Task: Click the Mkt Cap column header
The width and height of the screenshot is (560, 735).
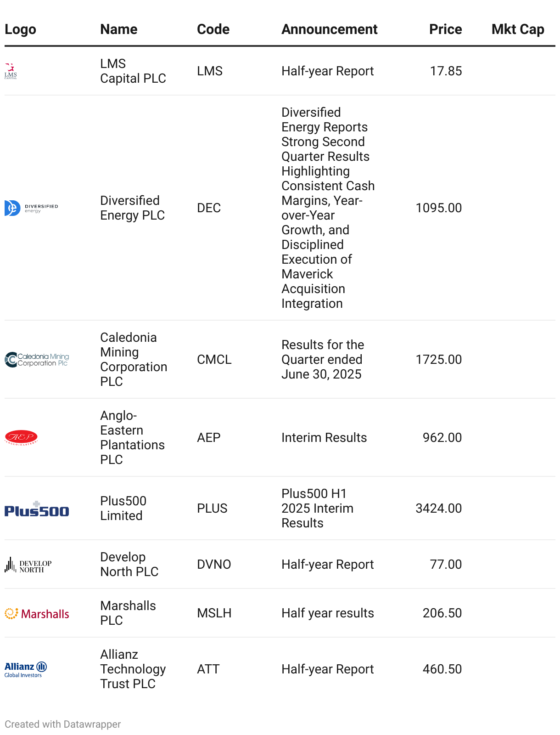Action: (x=518, y=29)
